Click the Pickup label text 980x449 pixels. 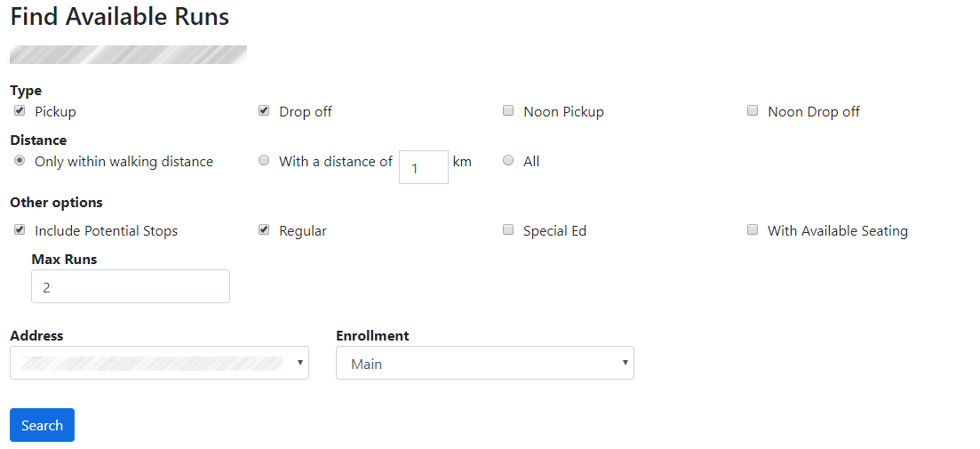(x=55, y=112)
